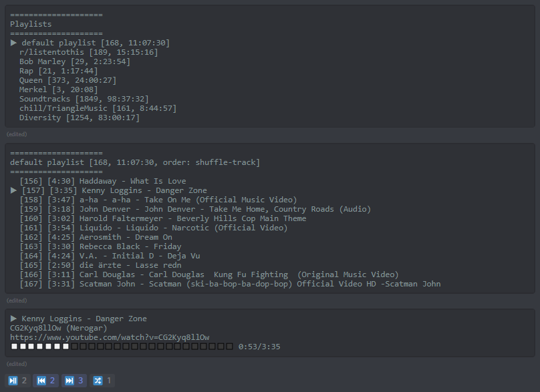Click track 162 Aerosmith - Dream On

coord(96,237)
